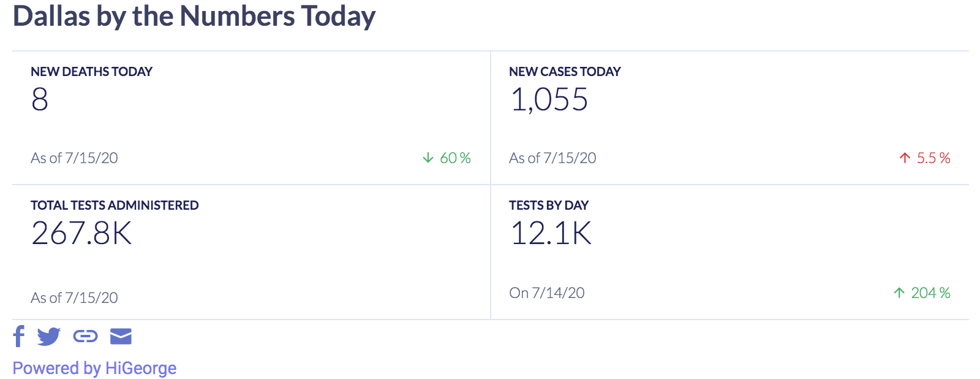The height and width of the screenshot is (379, 980).
Task: Click the 5.5 % cases change indicator
Action: pos(933,158)
